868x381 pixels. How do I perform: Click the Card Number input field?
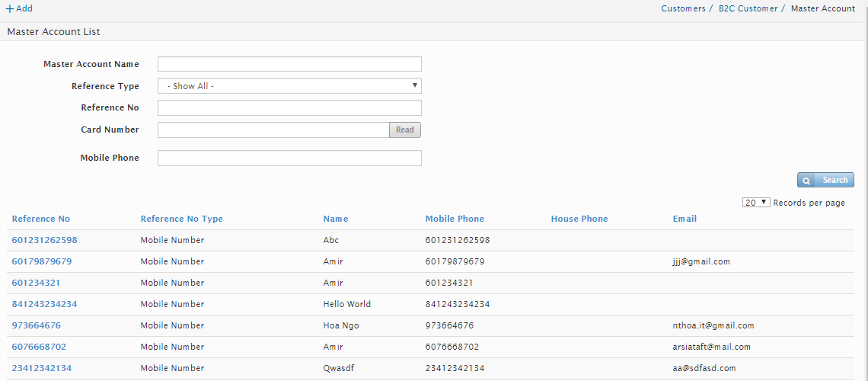[273, 130]
